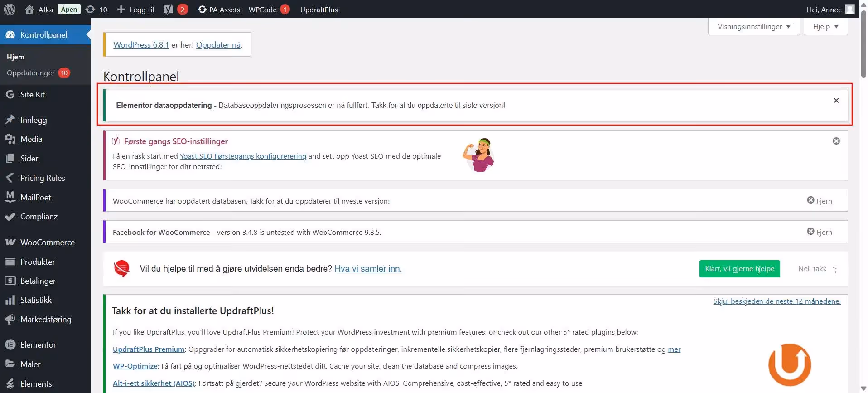Click the Åpen site status badge
868x393 pixels.
point(69,9)
